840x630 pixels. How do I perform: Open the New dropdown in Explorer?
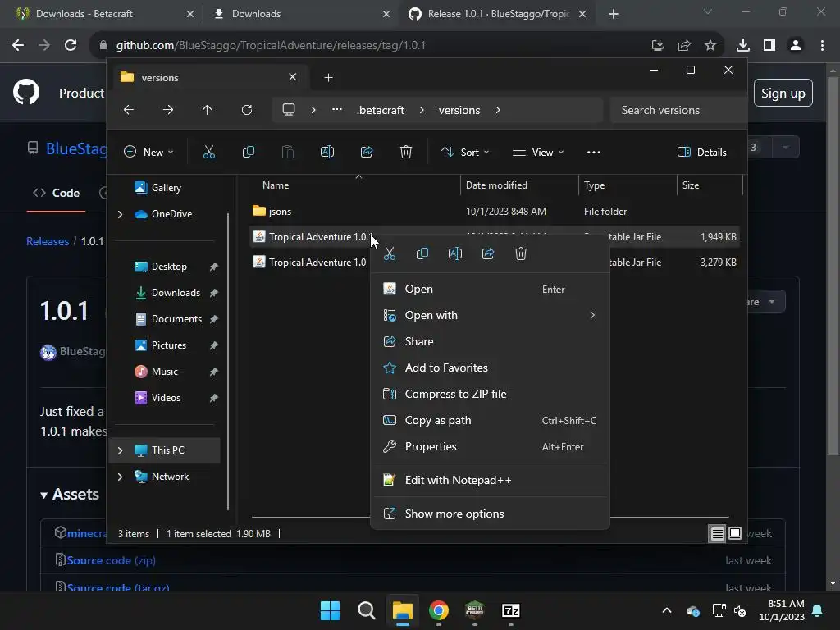(x=148, y=152)
